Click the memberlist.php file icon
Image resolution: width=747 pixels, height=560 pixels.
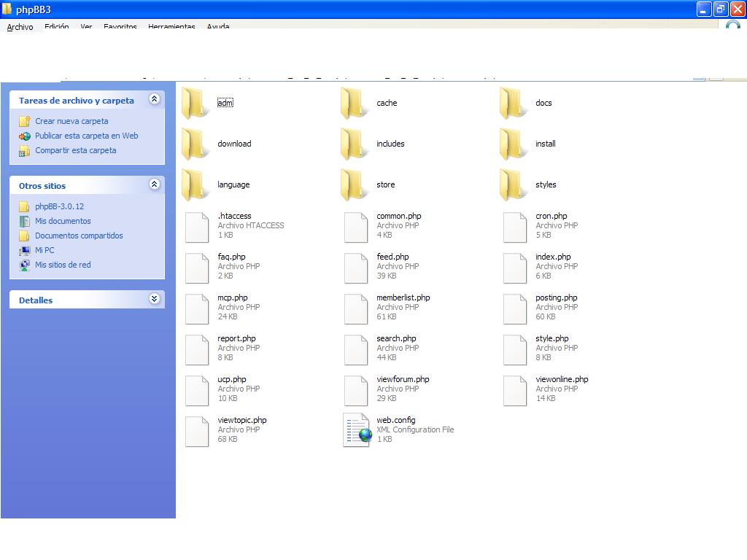click(356, 309)
